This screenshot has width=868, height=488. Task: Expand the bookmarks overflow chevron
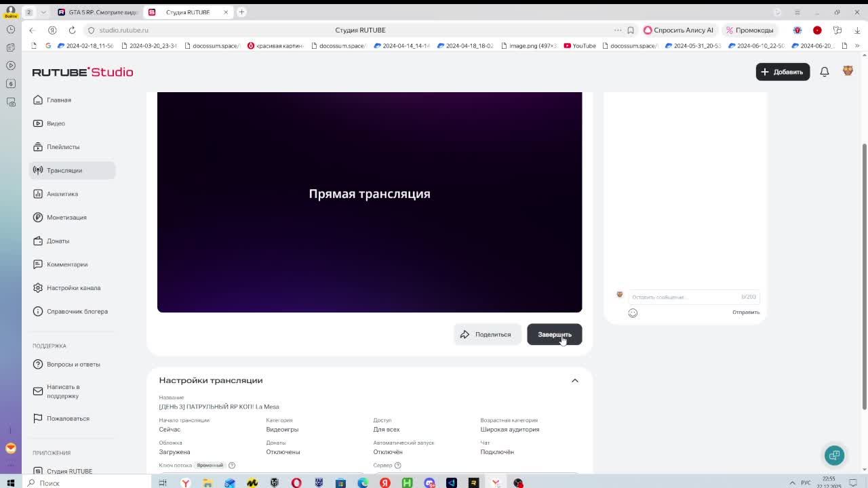tap(857, 45)
